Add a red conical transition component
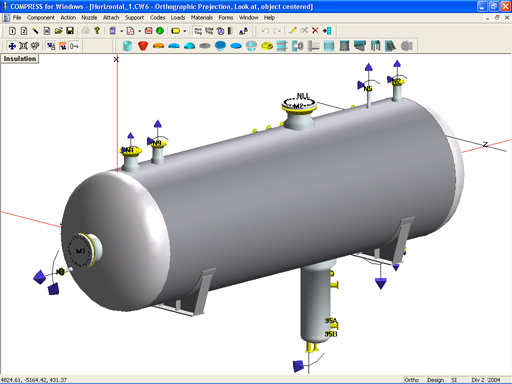Viewport: 512px width, 384px height. point(143,46)
